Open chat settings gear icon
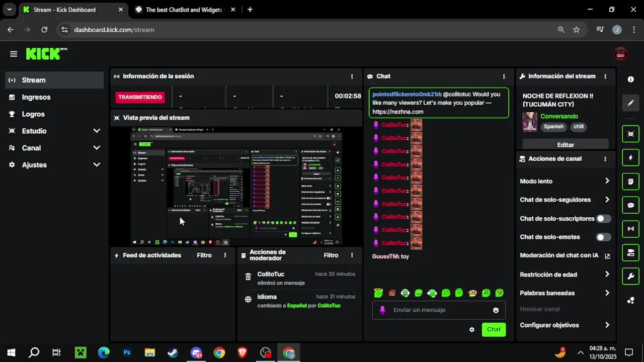Image resolution: width=644 pixels, height=362 pixels. point(472,330)
